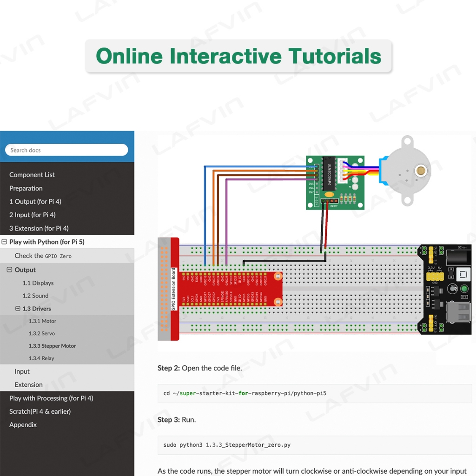
Task: Open the Component List page
Action: tap(32, 175)
